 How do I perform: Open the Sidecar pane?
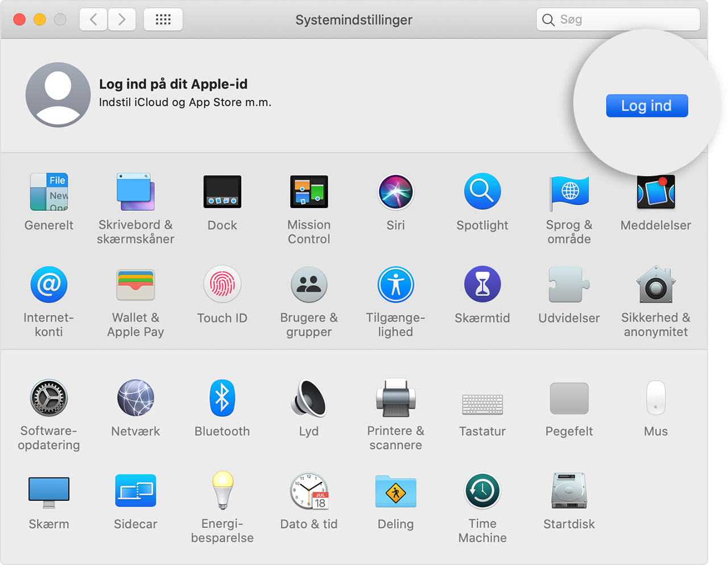pyautogui.click(x=135, y=491)
